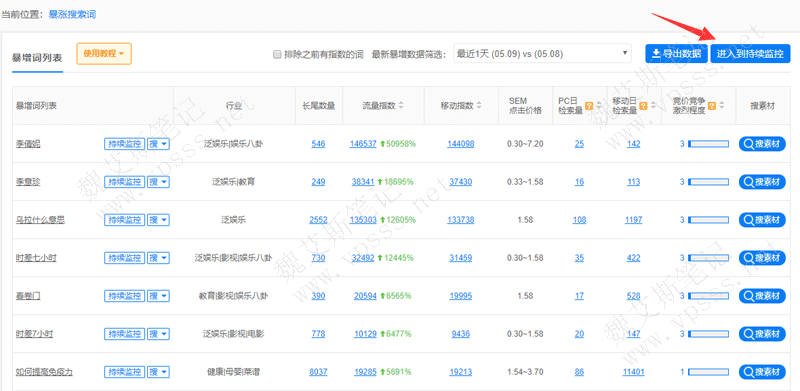Click help icon beside 移动日检索量

(643, 106)
